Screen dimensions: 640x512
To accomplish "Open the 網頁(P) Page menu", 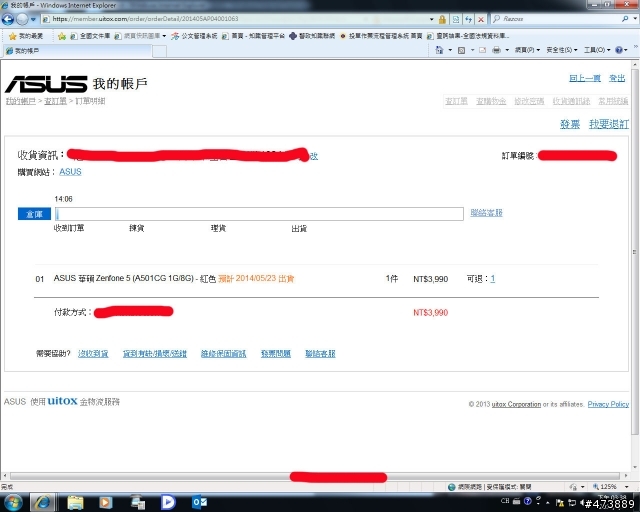I will point(527,50).
